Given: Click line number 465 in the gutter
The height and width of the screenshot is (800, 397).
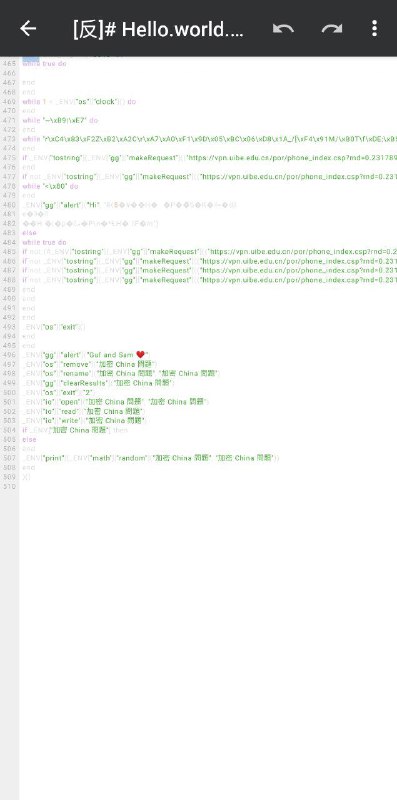Looking at the screenshot, I should [9, 64].
